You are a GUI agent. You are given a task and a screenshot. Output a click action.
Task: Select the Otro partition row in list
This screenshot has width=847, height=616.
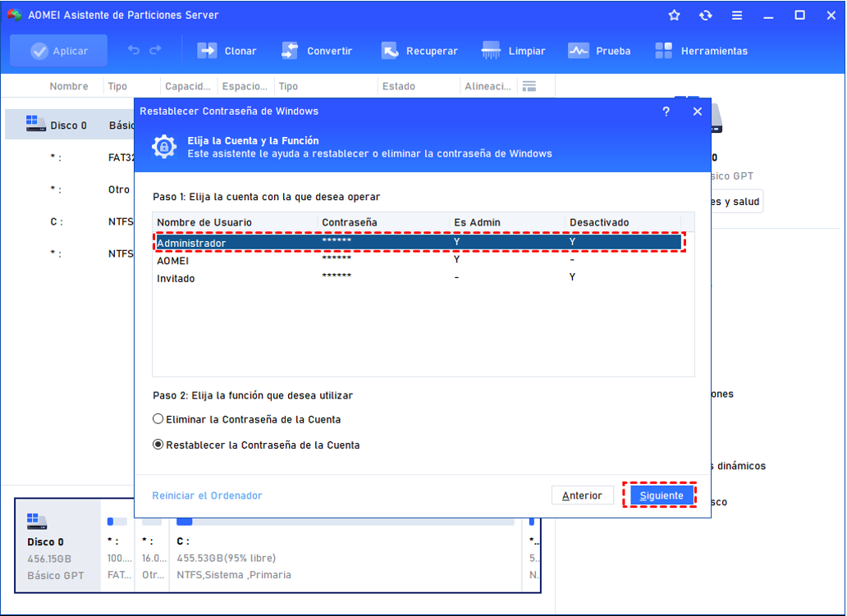click(x=69, y=189)
